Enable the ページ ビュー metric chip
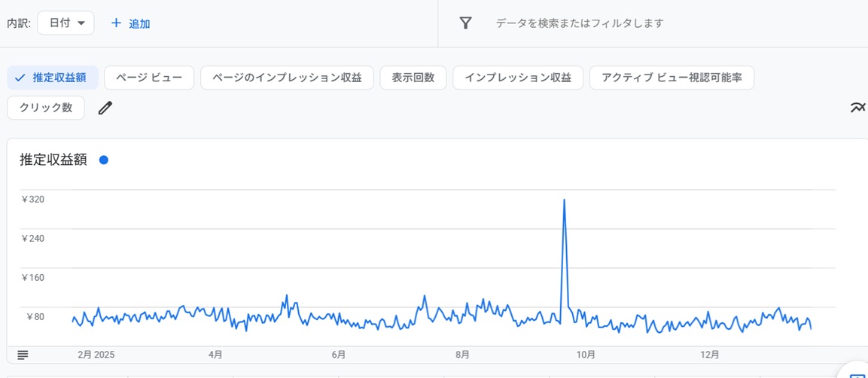This screenshot has height=378, width=868. (x=149, y=78)
